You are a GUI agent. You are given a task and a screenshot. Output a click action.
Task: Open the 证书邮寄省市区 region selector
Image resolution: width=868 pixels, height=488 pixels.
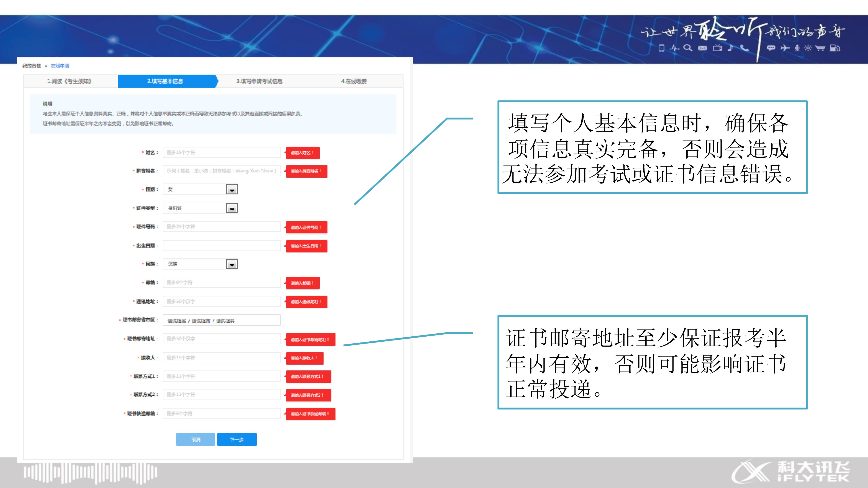(x=221, y=321)
